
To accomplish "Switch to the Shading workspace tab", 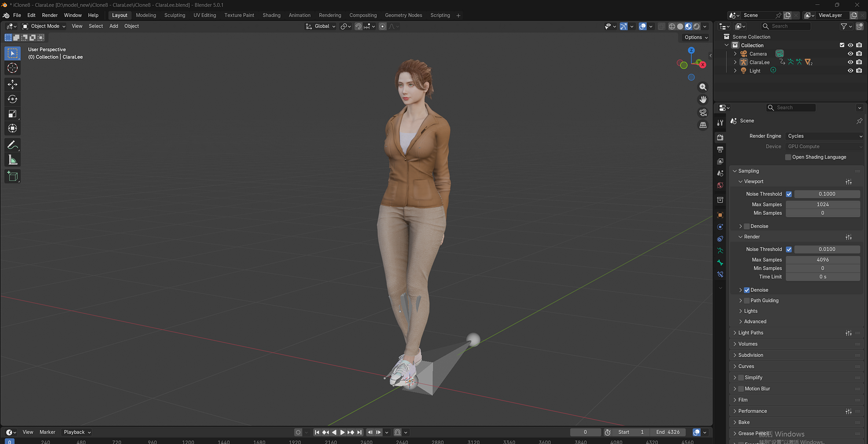I will [271, 15].
